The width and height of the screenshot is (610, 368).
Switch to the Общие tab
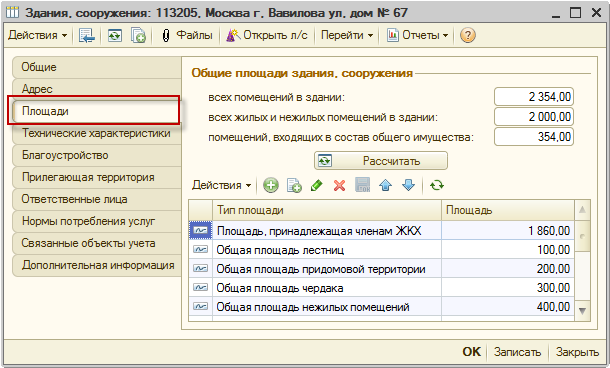[x=96, y=67]
